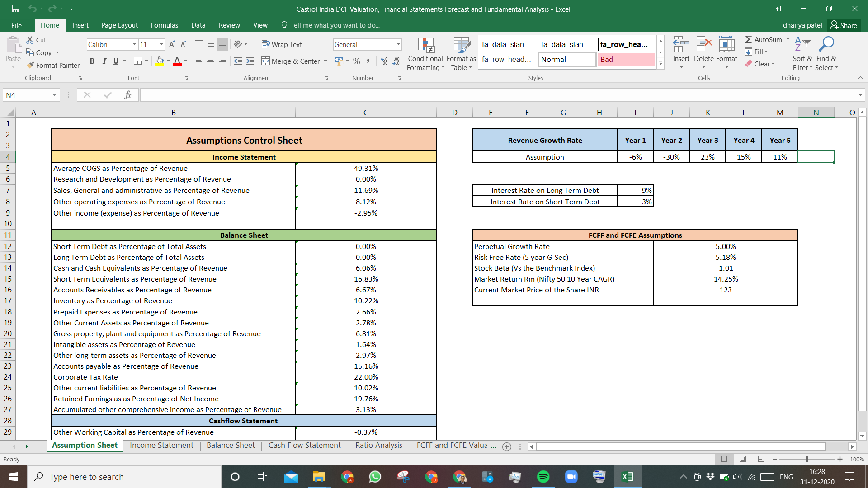Screen dimensions: 868x488
Task: Toggle Italic formatting
Action: click(x=104, y=61)
